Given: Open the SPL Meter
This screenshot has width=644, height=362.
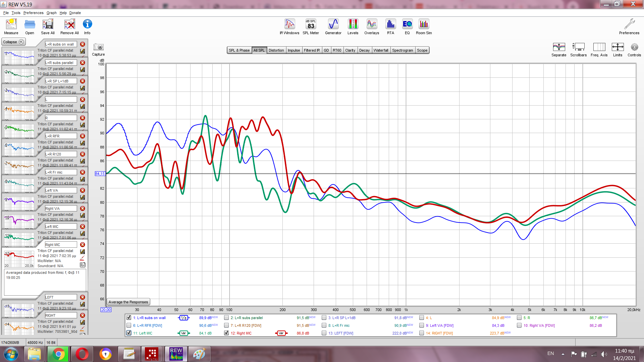Looking at the screenshot, I should [311, 26].
